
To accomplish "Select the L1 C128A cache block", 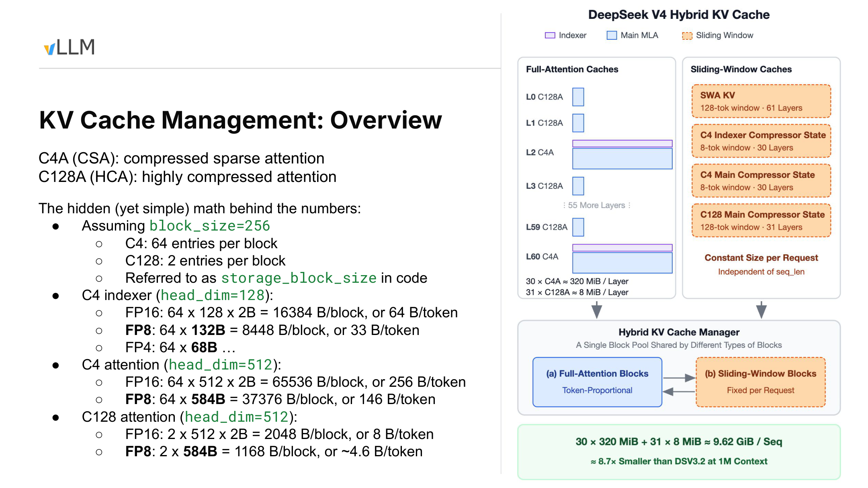I will tap(578, 123).
